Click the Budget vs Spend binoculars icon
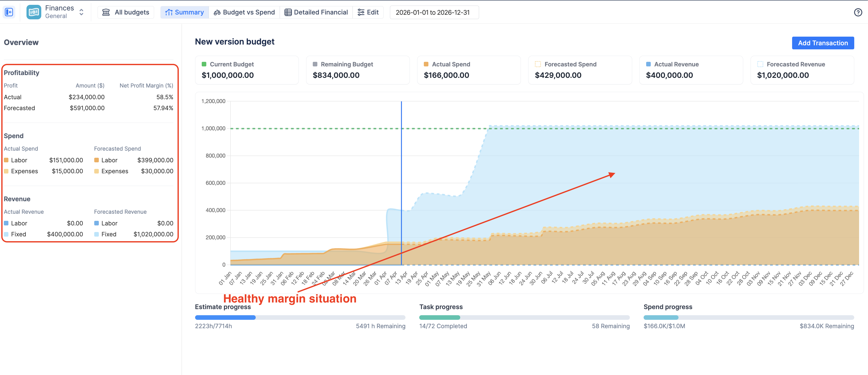The width and height of the screenshot is (868, 375). [217, 12]
